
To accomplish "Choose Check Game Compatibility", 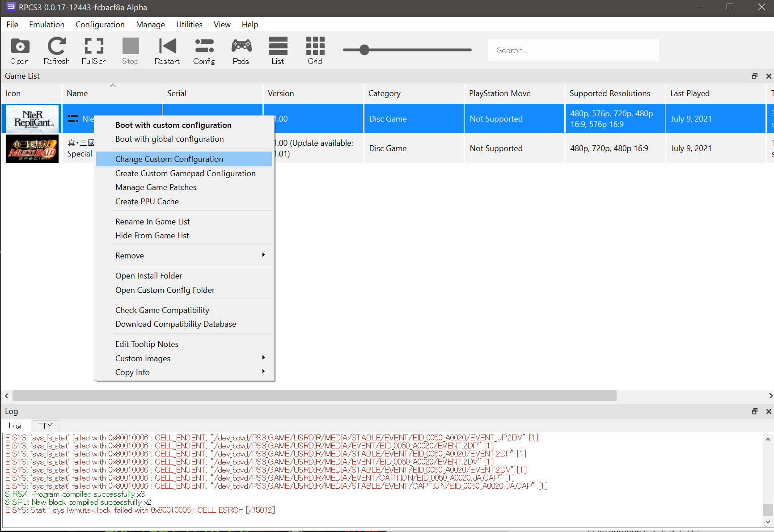I will coord(184,310).
